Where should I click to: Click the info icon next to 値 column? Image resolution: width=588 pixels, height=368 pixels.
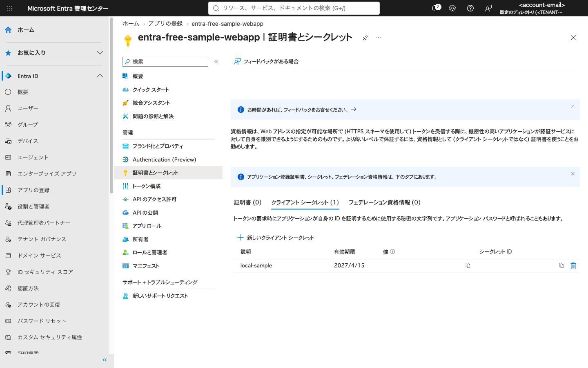pos(392,252)
